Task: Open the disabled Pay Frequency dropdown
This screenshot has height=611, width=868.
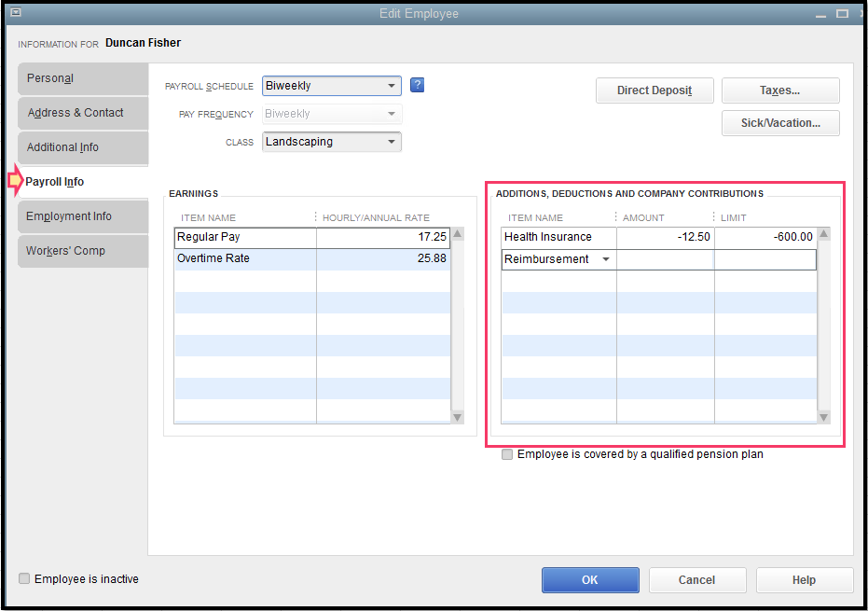Action: click(x=332, y=114)
